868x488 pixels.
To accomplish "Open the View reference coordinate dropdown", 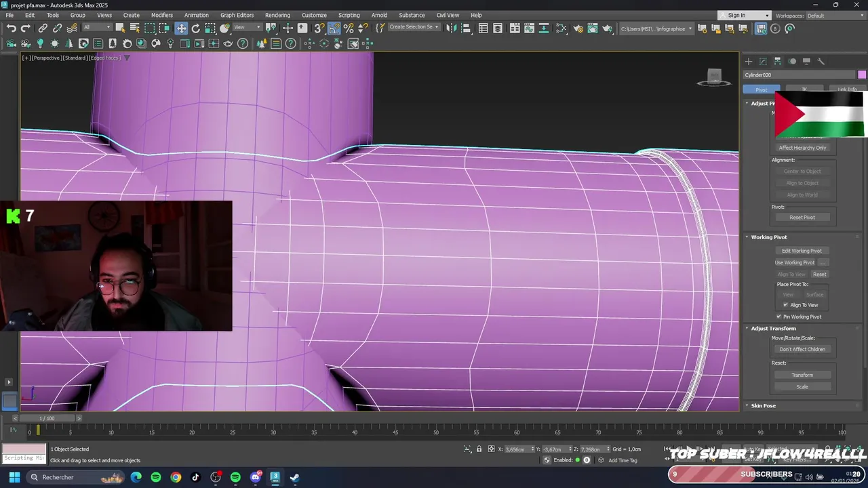I will pos(248,28).
